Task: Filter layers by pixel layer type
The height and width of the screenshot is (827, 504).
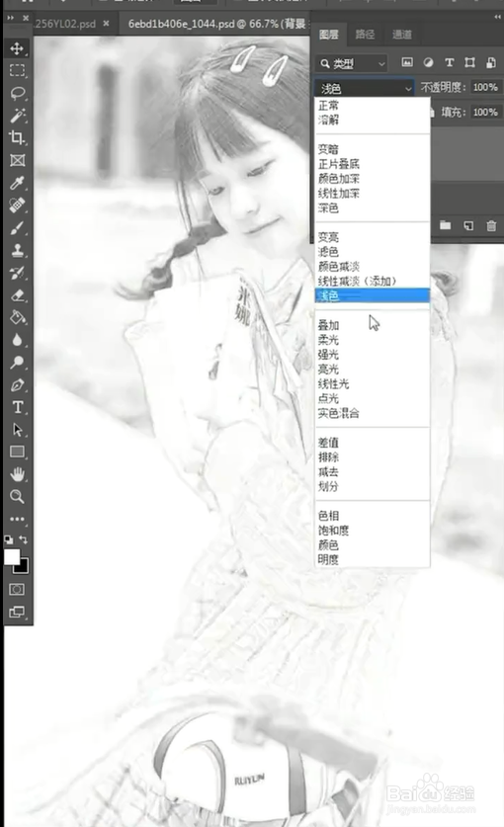Action: 407,63
